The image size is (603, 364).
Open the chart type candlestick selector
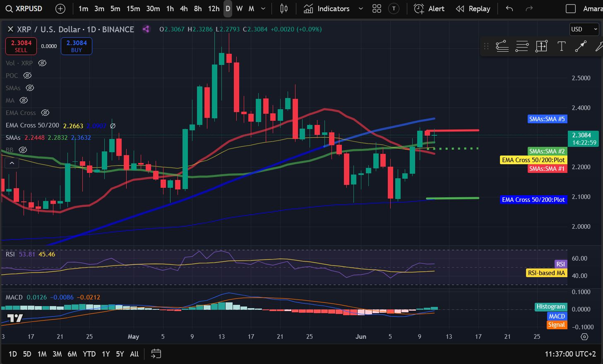pyautogui.click(x=284, y=9)
